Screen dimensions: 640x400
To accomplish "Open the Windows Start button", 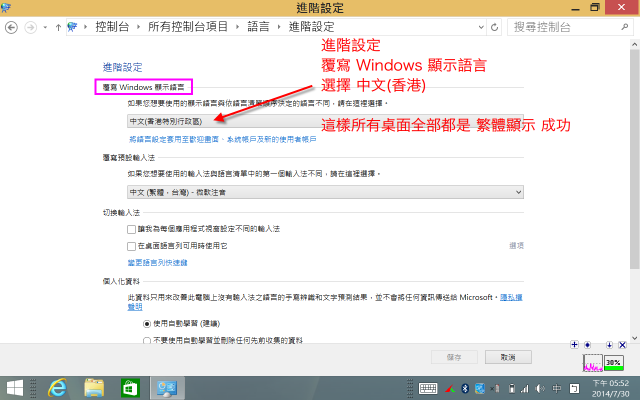I will (x=15, y=388).
